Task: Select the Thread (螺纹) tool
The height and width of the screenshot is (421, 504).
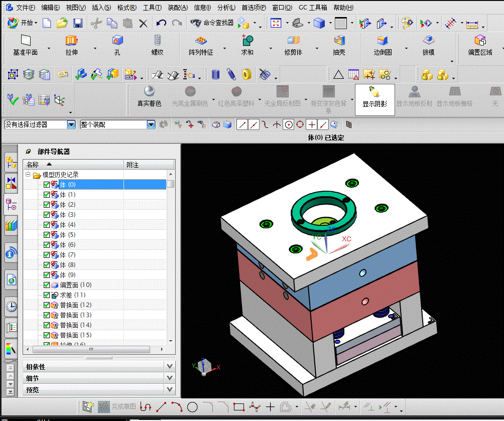Action: pyautogui.click(x=157, y=45)
